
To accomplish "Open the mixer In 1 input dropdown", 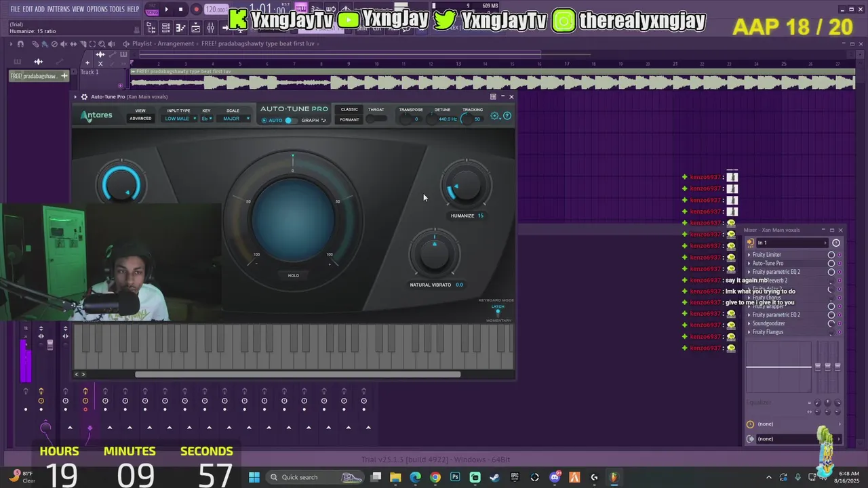I will pos(793,243).
